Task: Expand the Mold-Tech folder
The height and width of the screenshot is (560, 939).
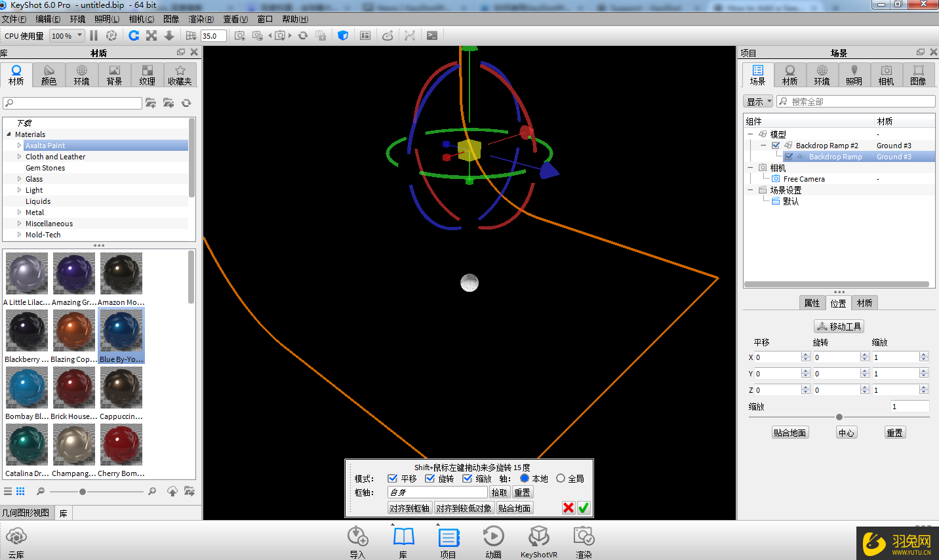Action: click(x=19, y=235)
